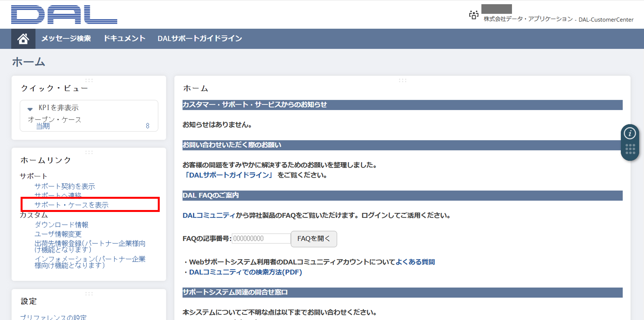Open the よくある質問 link
644x320 pixels.
tap(415, 262)
